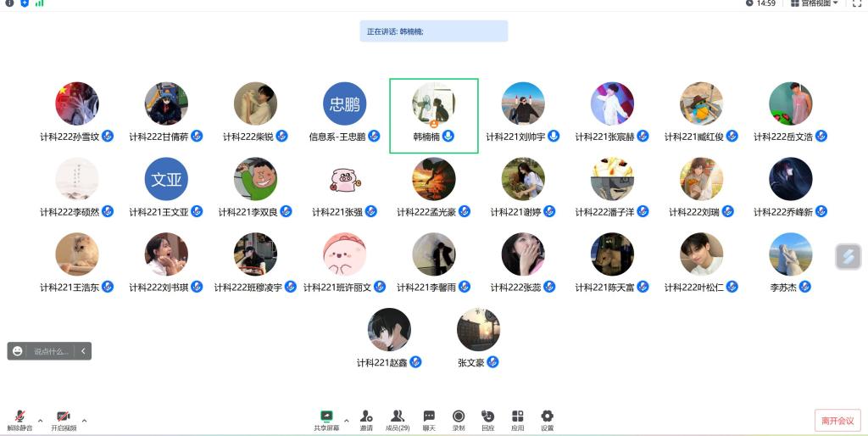868x436 pixels.
Task: Collapse the chat input bar arrow
Action: pos(83,350)
